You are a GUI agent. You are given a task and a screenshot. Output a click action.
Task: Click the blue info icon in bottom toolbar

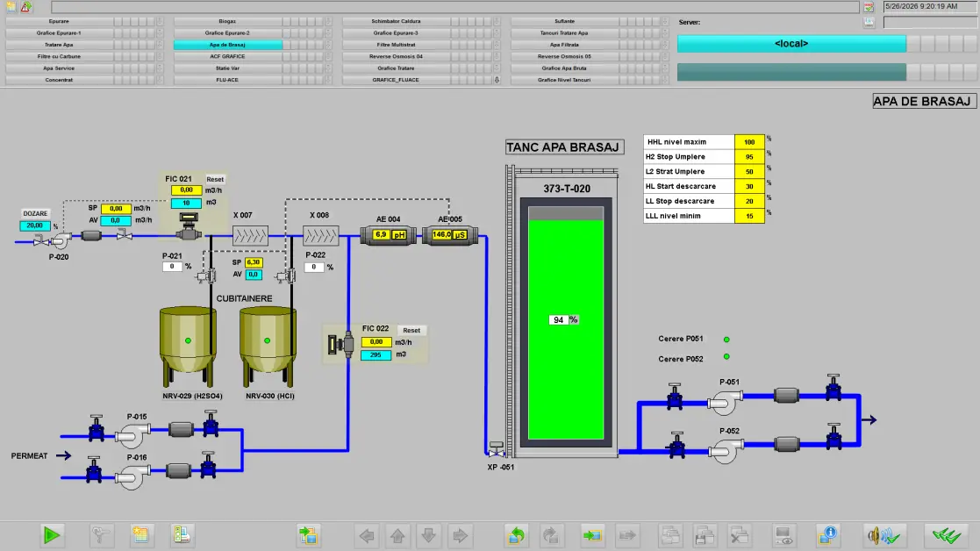tap(827, 535)
